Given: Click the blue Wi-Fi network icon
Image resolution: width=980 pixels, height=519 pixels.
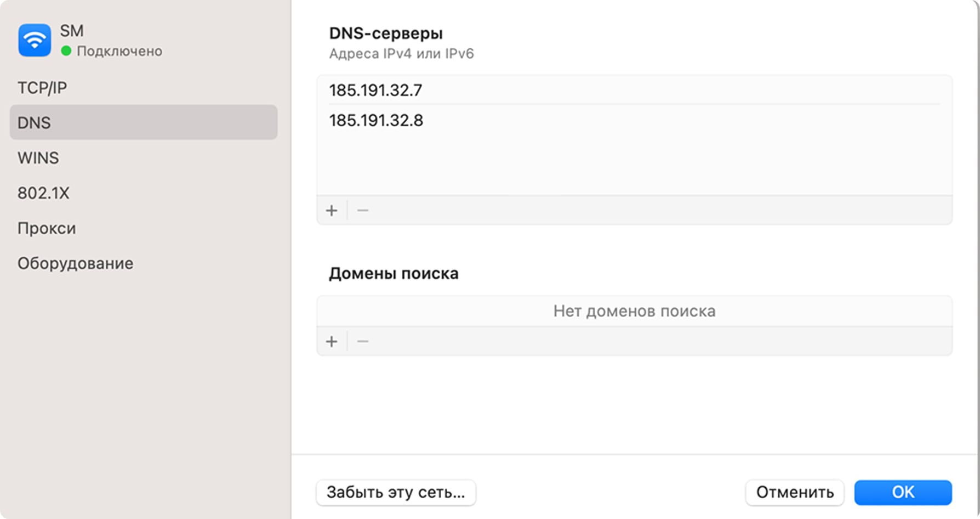Looking at the screenshot, I should coord(35,40).
